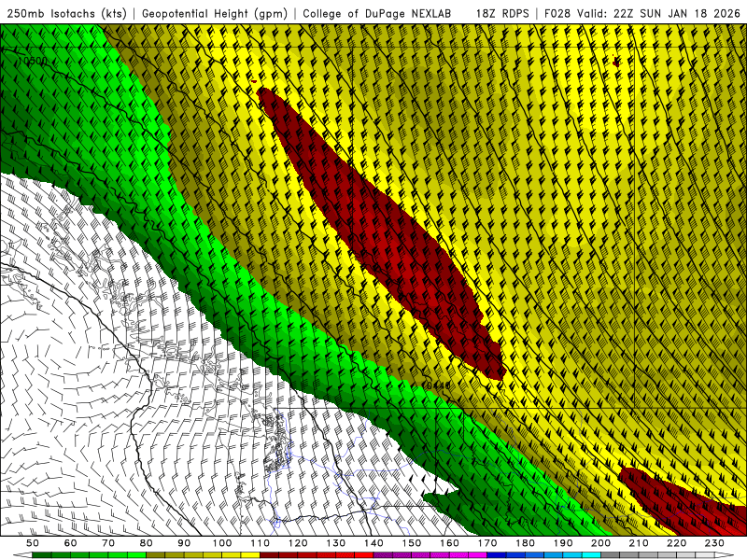Click the '250mb Isotachs (kts)' title text
Screen dimensions: 747x560
[67, 14]
